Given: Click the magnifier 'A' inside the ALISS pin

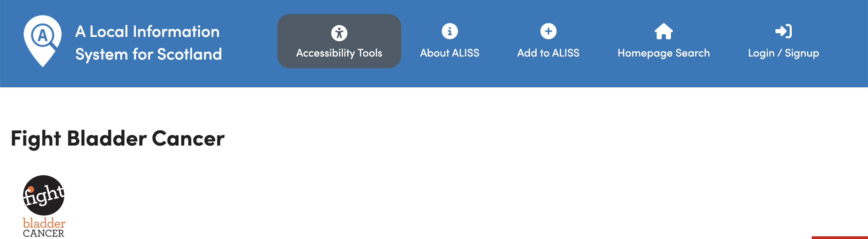Looking at the screenshot, I should (43, 35).
